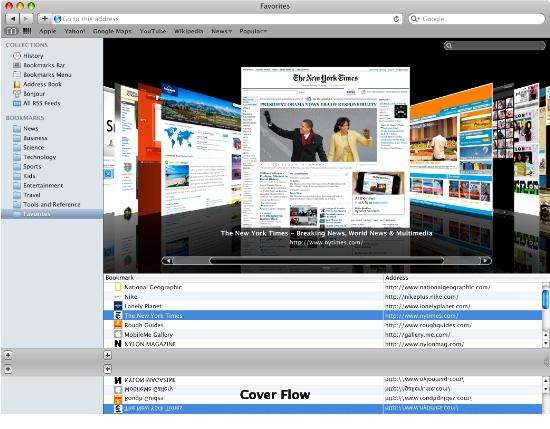The width and height of the screenshot is (550, 429).
Task: Select Lonely Planet bookmark row
Action: (x=323, y=306)
